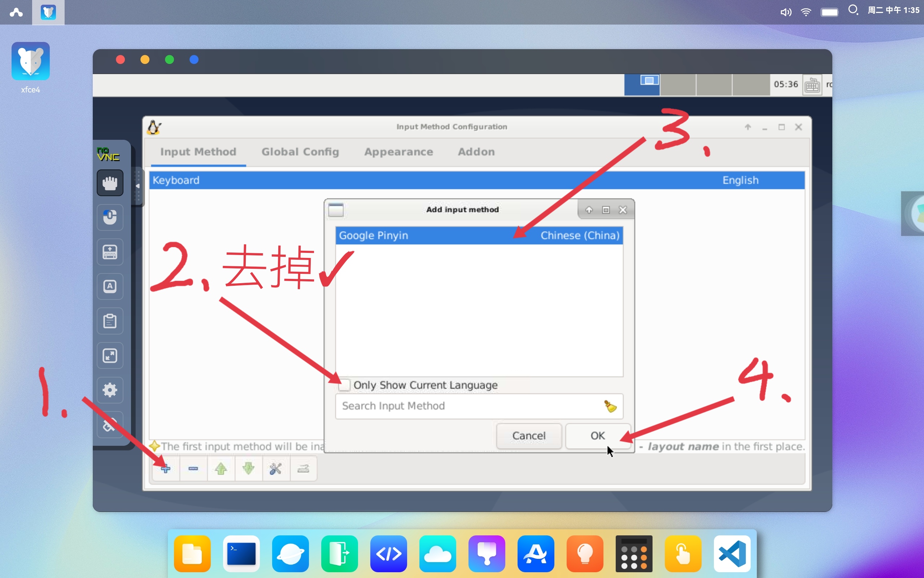
Task: Open noVNC clipboard panel icon
Action: (x=110, y=321)
